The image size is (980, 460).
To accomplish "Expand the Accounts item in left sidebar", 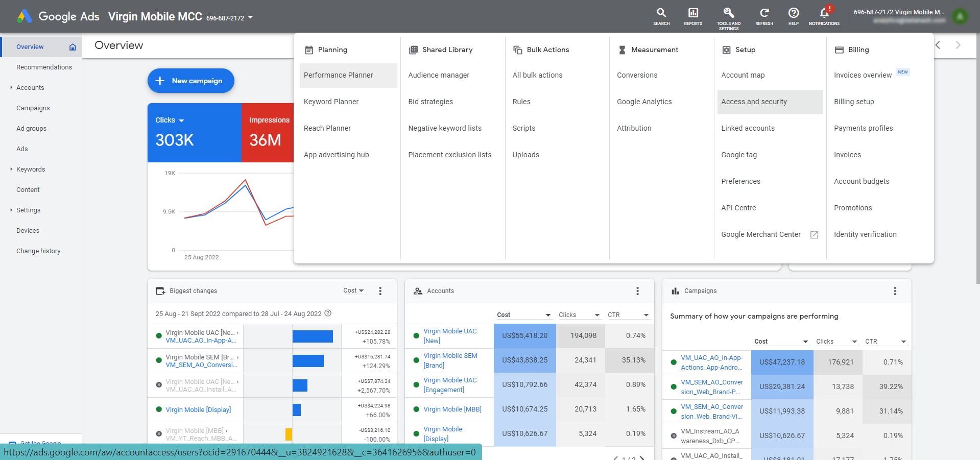I will tap(11, 88).
